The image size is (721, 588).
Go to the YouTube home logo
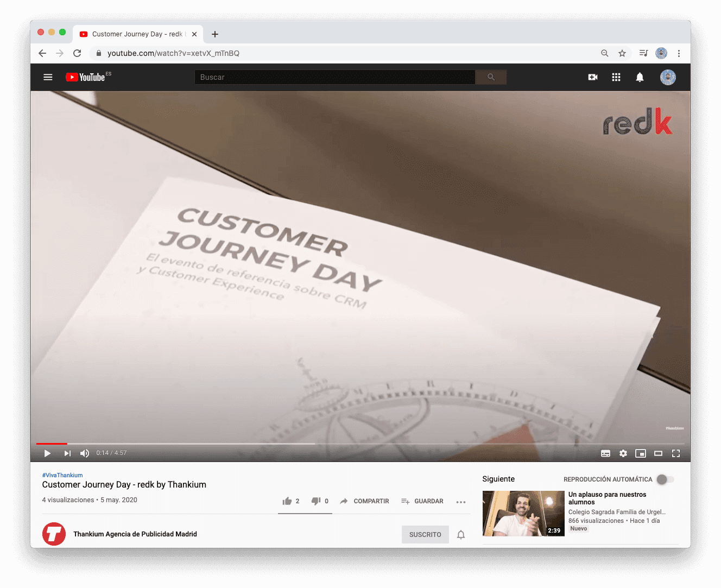(x=86, y=77)
